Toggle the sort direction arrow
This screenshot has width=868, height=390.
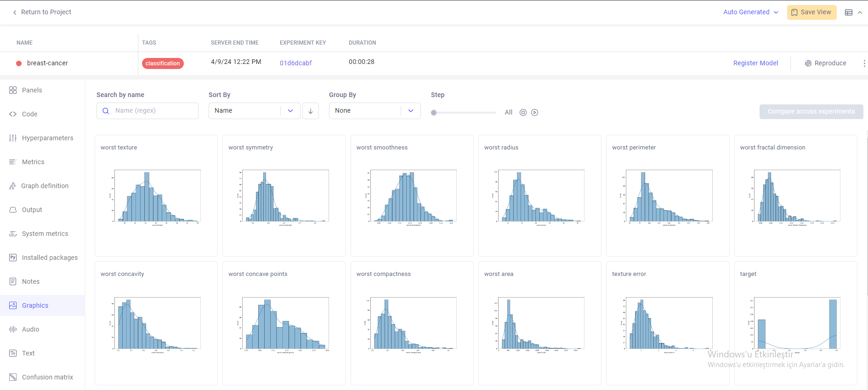click(x=311, y=111)
